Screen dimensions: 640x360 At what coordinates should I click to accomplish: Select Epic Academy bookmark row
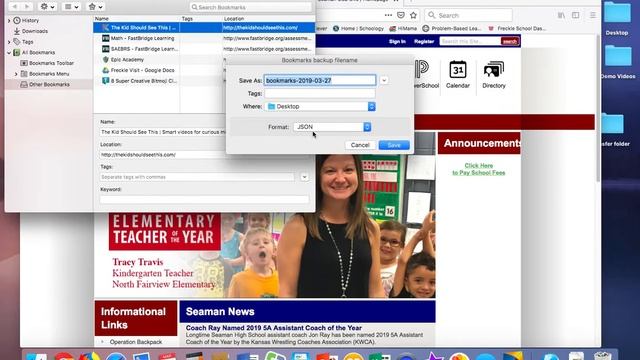[159, 60]
